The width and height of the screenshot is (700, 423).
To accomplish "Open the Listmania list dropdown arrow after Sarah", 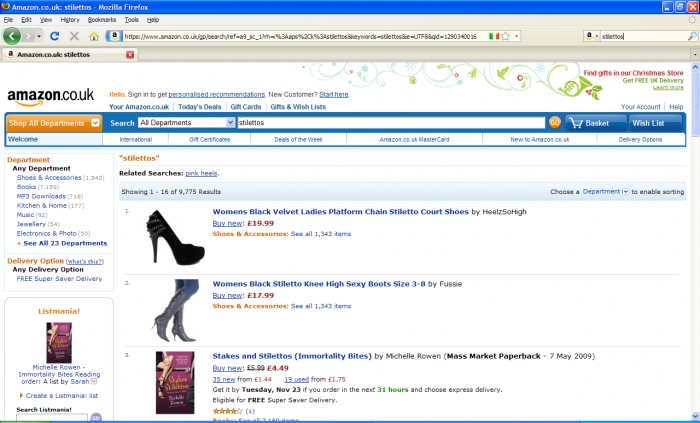I will pyautogui.click(x=94, y=382).
